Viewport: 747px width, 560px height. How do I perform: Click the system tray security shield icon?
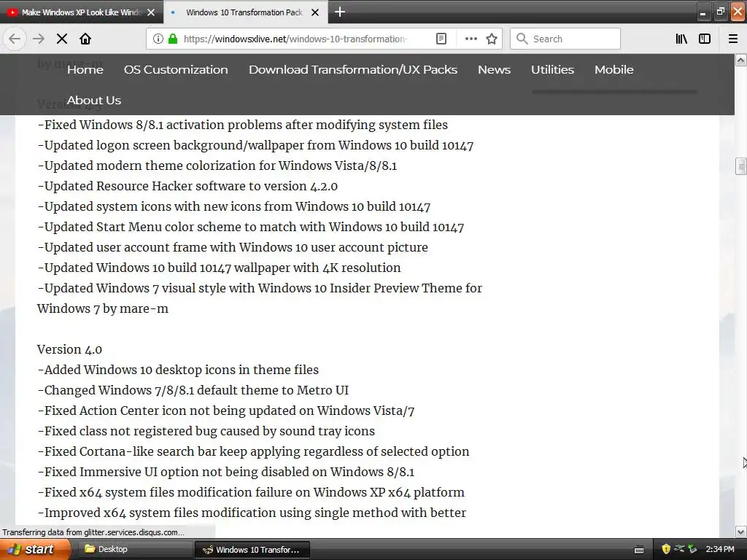coord(666,549)
